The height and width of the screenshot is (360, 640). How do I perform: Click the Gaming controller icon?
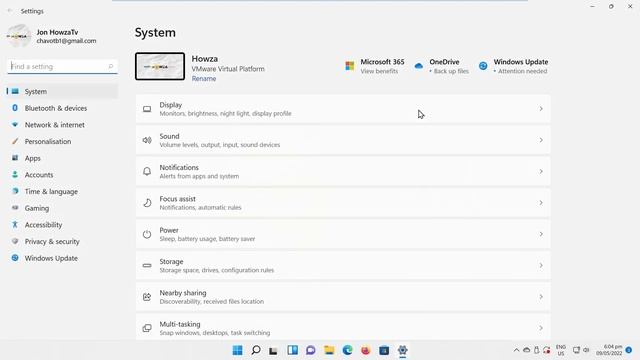click(x=15, y=208)
